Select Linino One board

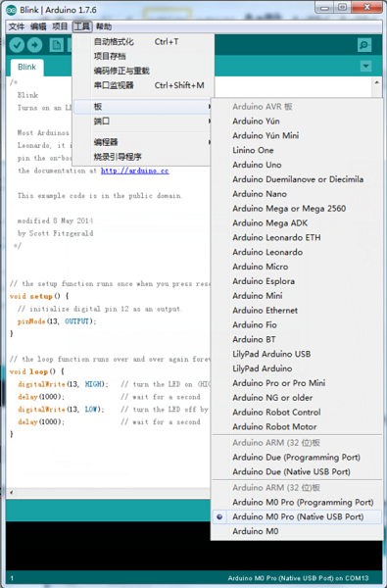(297, 150)
